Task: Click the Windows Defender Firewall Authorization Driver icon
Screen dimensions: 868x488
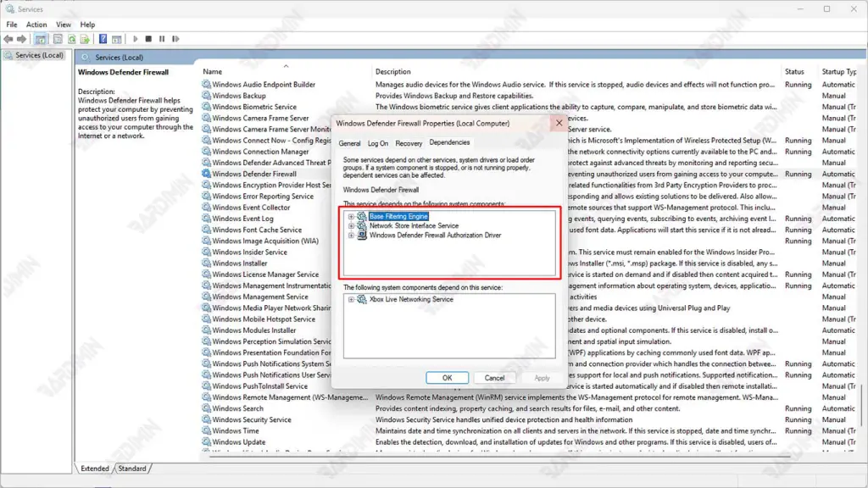Action: 361,236
